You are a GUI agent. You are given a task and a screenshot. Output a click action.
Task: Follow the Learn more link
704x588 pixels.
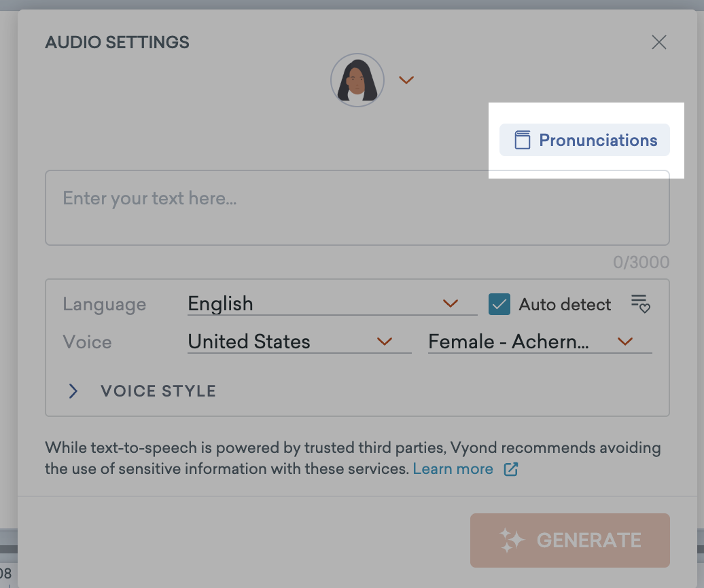pos(453,468)
